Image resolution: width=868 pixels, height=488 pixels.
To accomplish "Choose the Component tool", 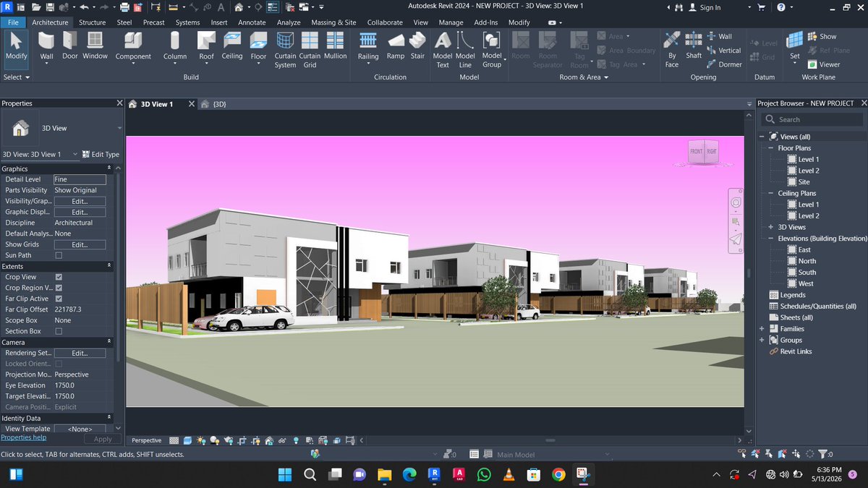I will [x=133, y=46].
